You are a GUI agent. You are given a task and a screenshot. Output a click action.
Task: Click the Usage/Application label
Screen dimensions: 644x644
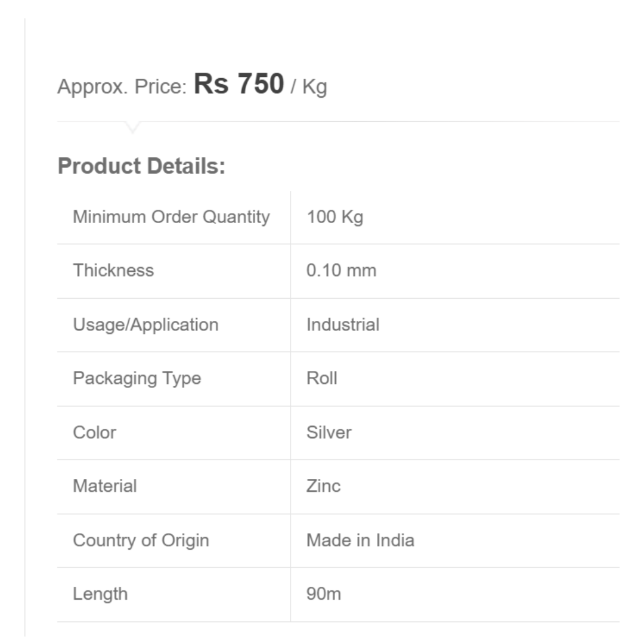pos(145,325)
